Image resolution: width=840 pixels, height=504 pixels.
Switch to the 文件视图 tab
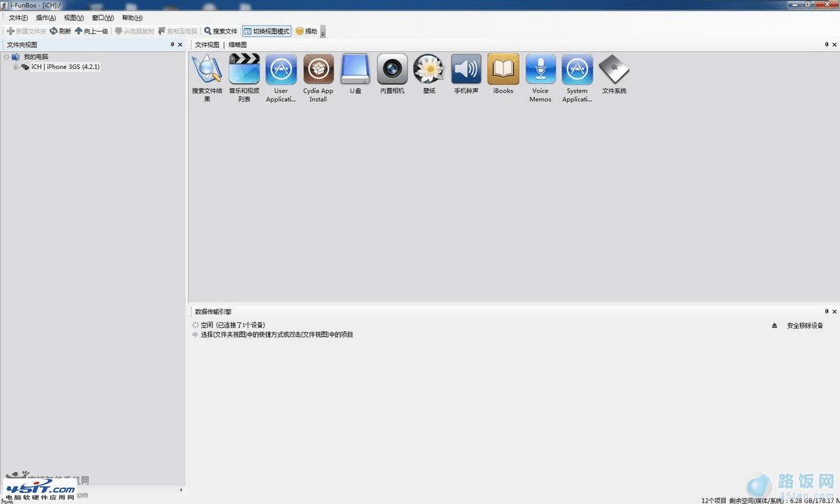pos(207,45)
